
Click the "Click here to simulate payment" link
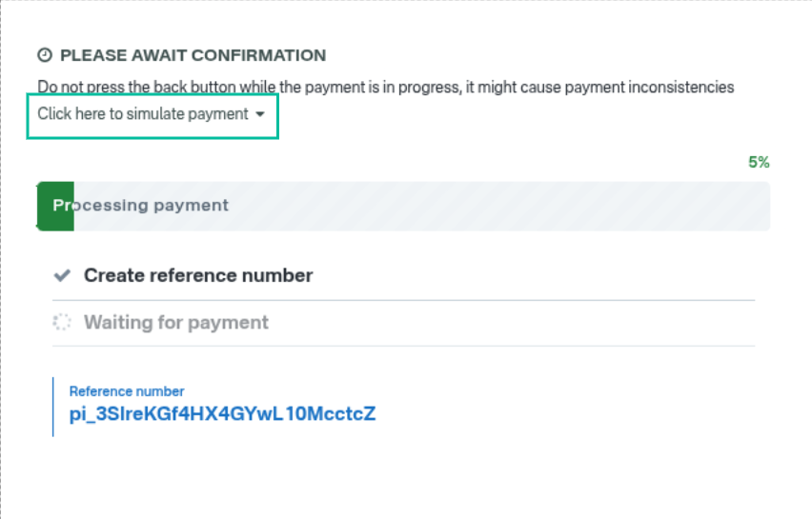coord(143,114)
